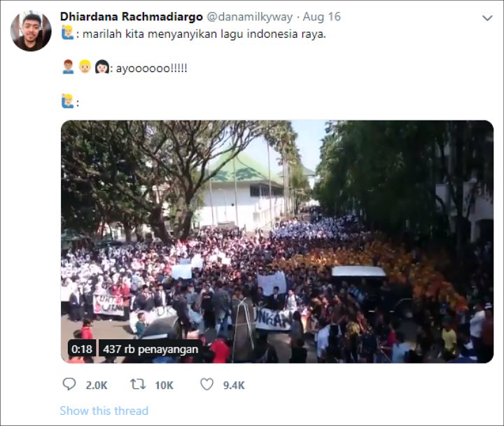Screen dimensions: 504x426
Task: Expand the conversation via Show this thread
Action: (x=104, y=411)
